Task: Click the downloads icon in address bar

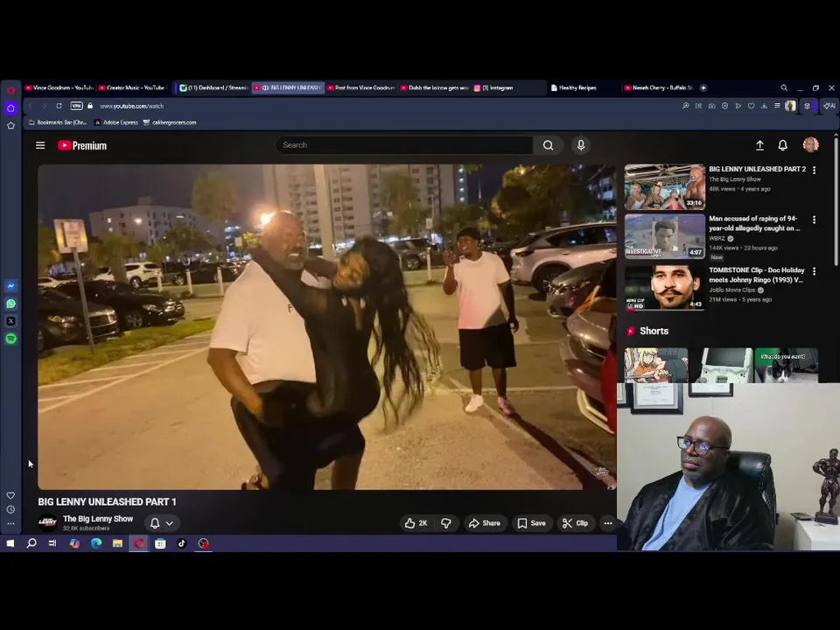Action: pyautogui.click(x=764, y=106)
